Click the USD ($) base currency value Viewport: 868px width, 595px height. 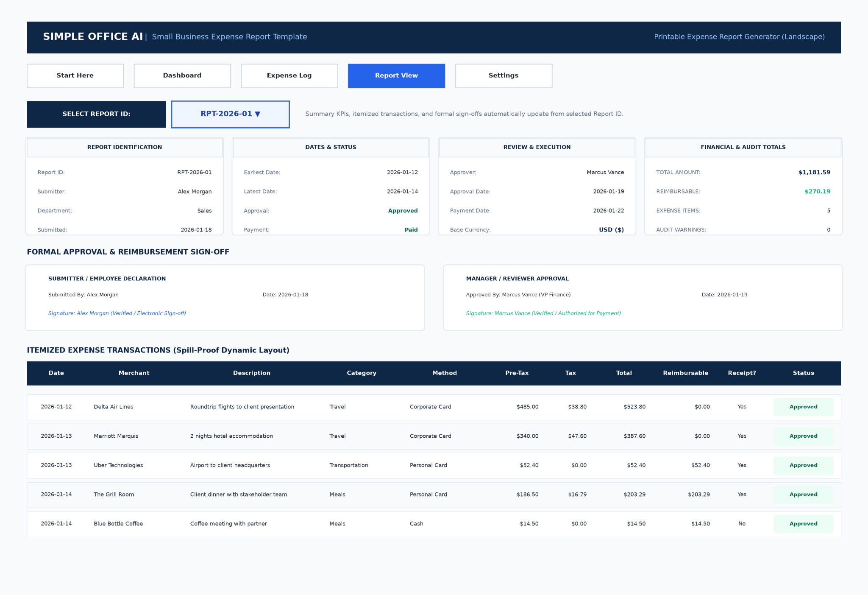point(611,230)
